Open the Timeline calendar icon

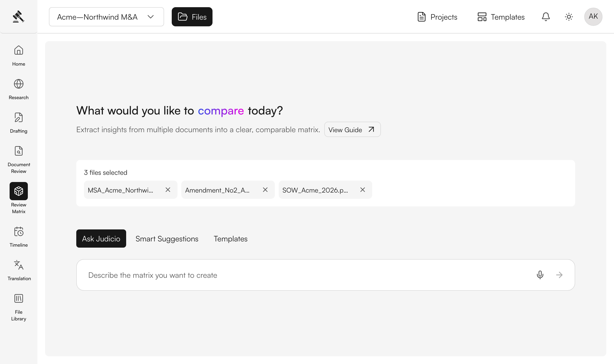19,232
